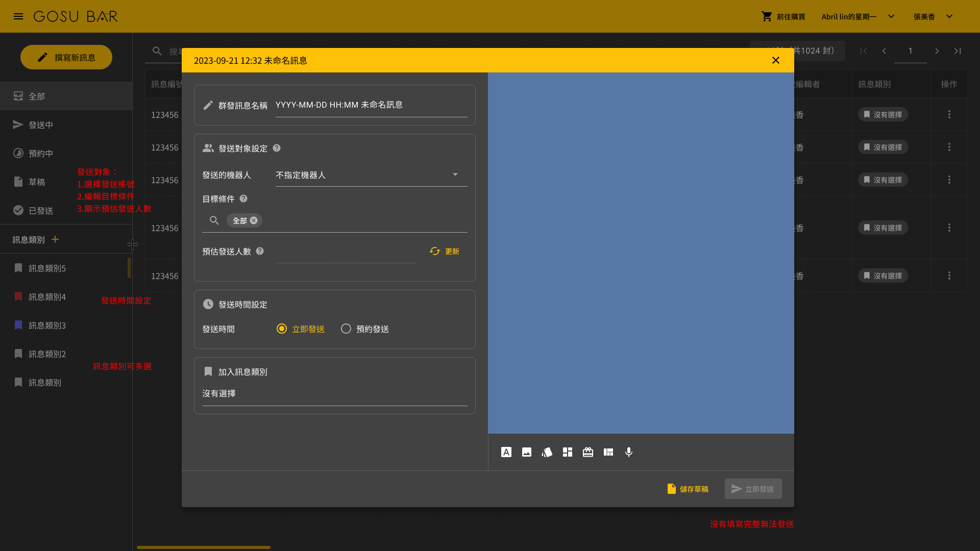
Task: Click the 群發訊息名稱 input field
Action: pyautogui.click(x=372, y=105)
